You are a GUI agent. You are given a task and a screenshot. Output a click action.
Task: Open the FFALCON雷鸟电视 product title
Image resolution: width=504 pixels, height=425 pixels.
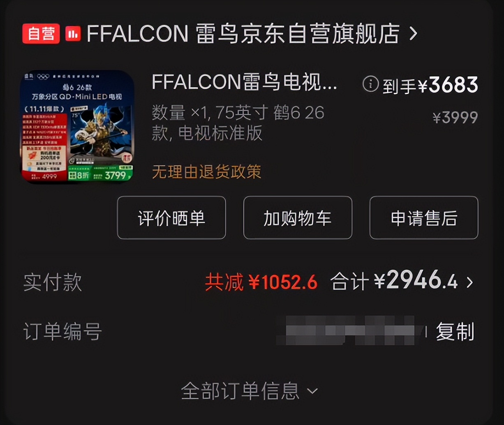click(x=245, y=83)
